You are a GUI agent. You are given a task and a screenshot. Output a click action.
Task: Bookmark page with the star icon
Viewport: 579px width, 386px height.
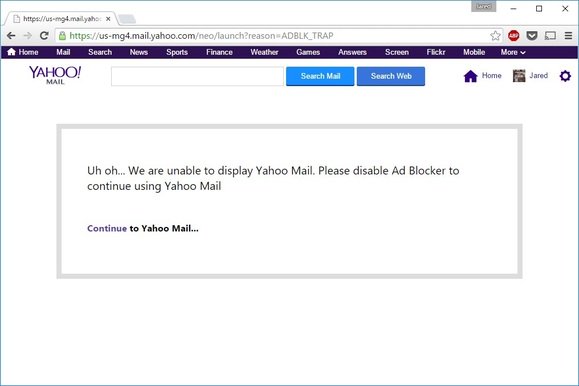(x=495, y=35)
